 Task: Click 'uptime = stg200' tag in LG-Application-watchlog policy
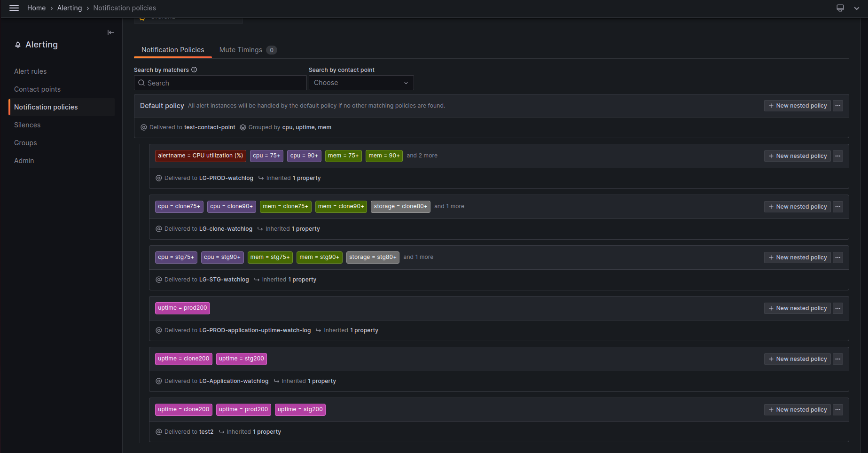point(242,359)
